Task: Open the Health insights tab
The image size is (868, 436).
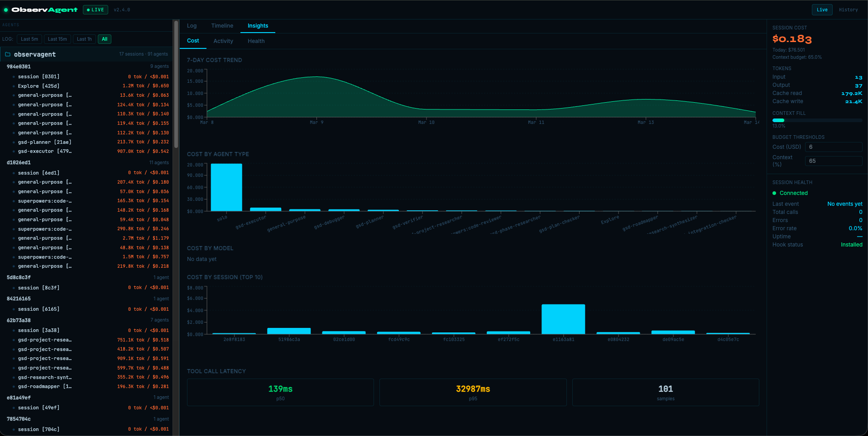Action: (256, 41)
